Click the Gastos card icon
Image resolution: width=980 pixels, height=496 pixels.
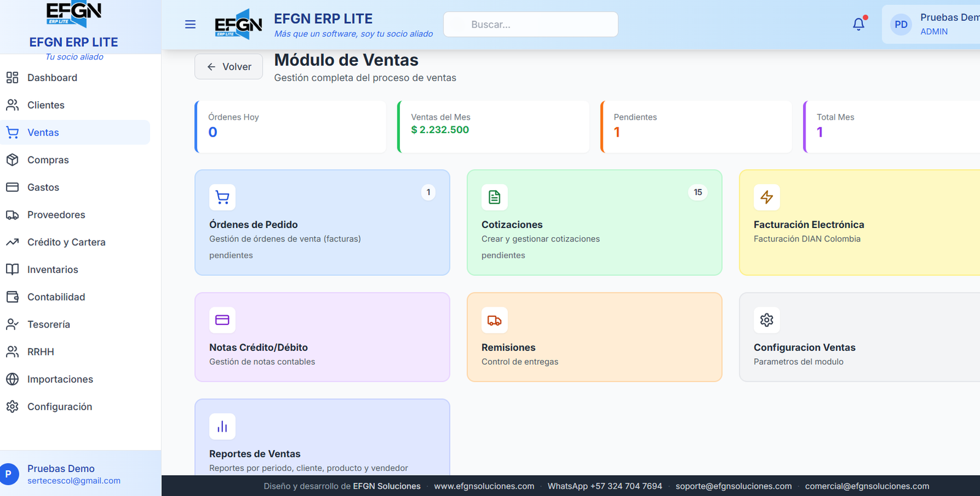(12, 187)
